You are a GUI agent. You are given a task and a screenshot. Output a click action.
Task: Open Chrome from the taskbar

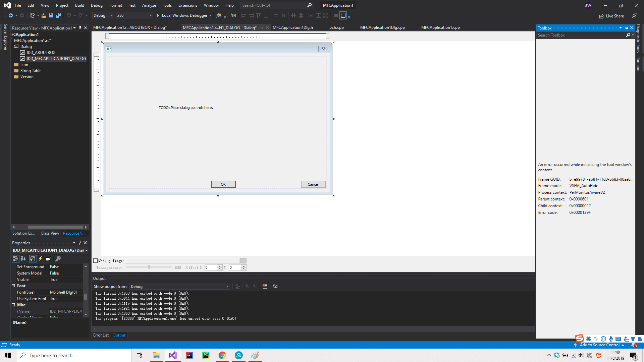[222, 355]
